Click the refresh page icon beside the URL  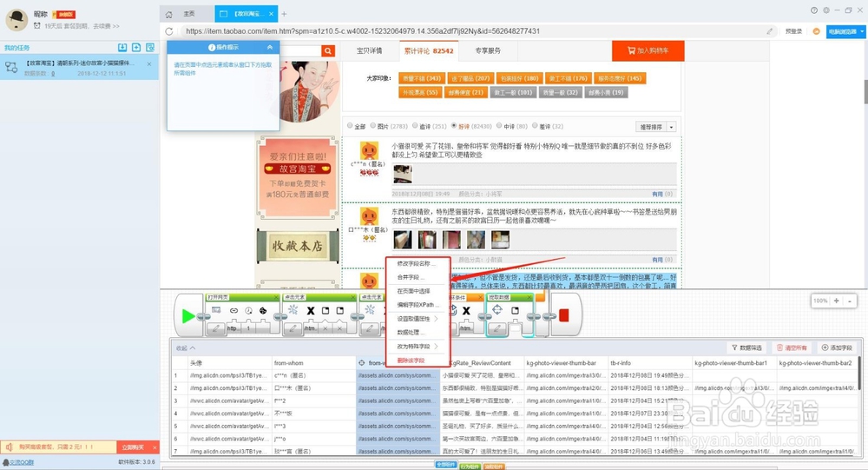coord(169,31)
